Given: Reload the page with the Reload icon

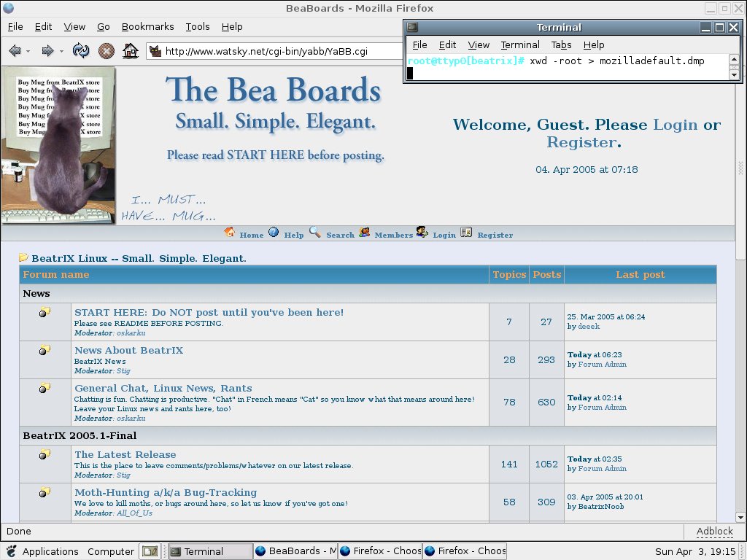Looking at the screenshot, I should click(81, 50).
